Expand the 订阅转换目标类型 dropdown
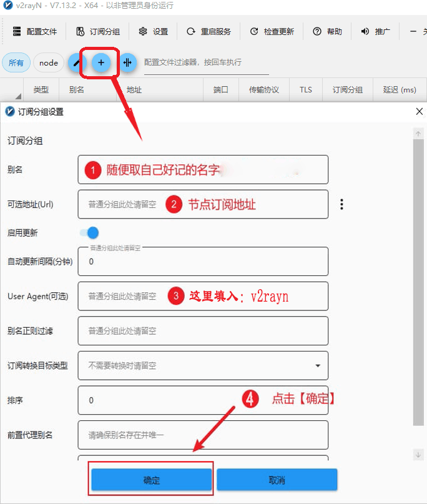 (203, 365)
